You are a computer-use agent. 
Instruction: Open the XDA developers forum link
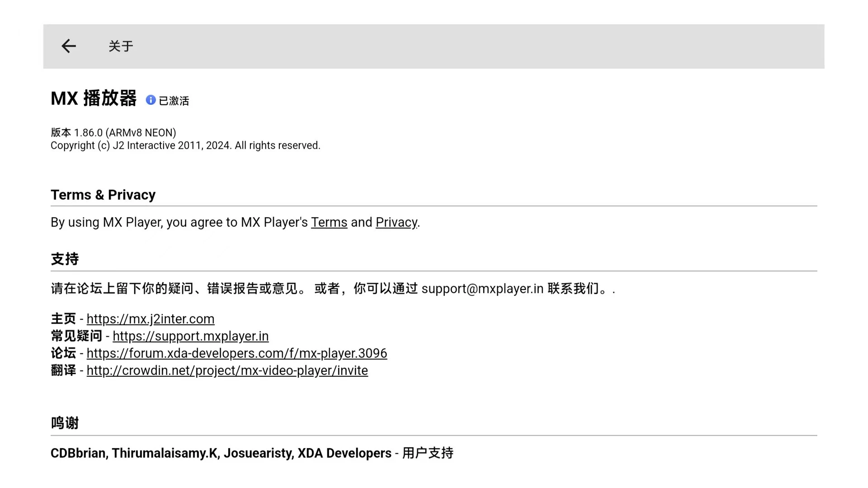coord(236,353)
